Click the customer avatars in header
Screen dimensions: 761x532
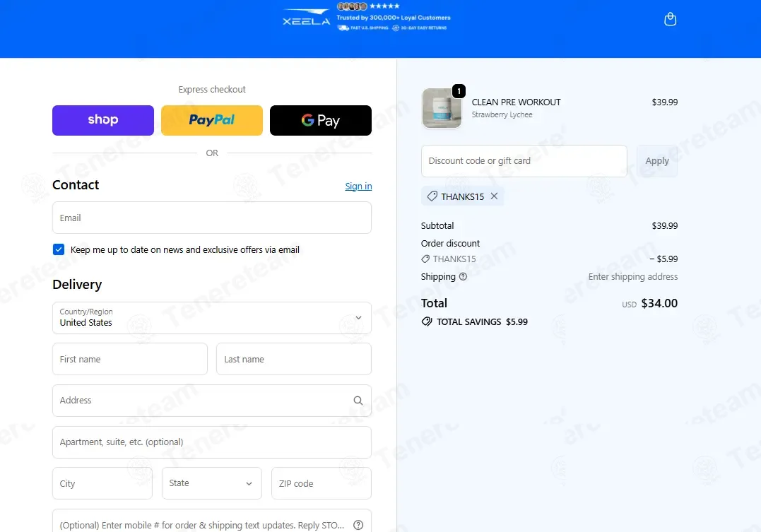click(352, 6)
